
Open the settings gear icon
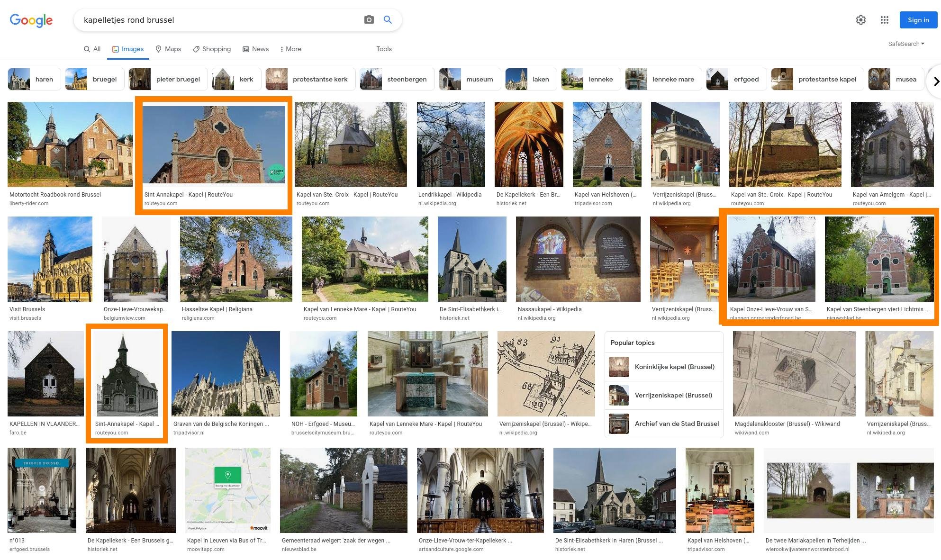point(860,20)
